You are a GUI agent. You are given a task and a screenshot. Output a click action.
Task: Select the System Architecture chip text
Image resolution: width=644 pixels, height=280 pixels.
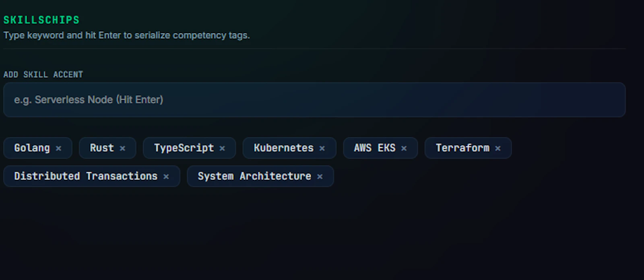[x=254, y=176]
